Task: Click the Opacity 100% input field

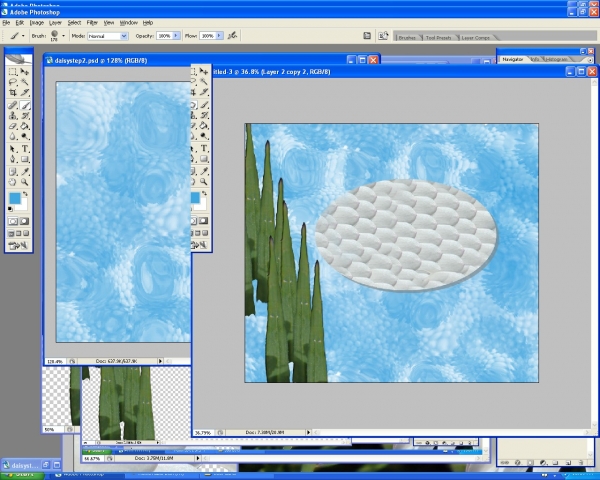Action: (165, 36)
